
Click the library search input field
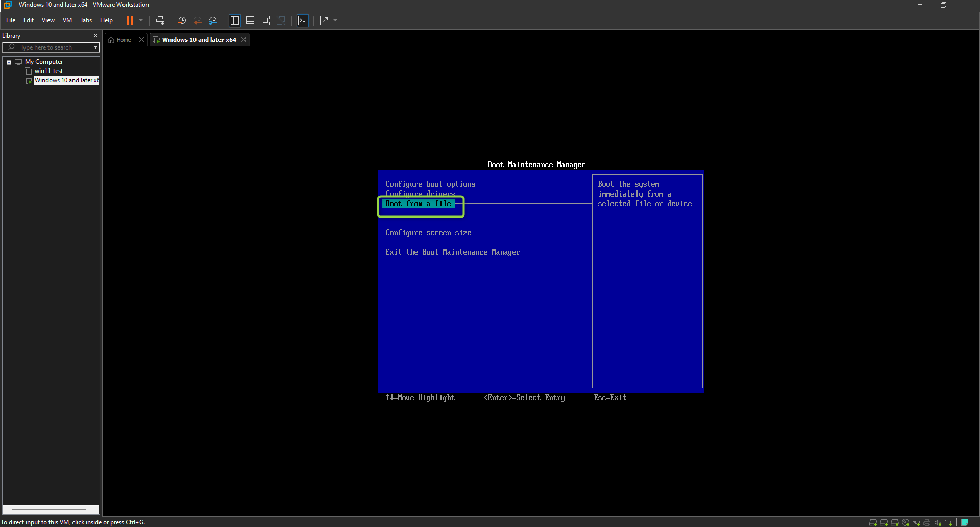(x=51, y=47)
